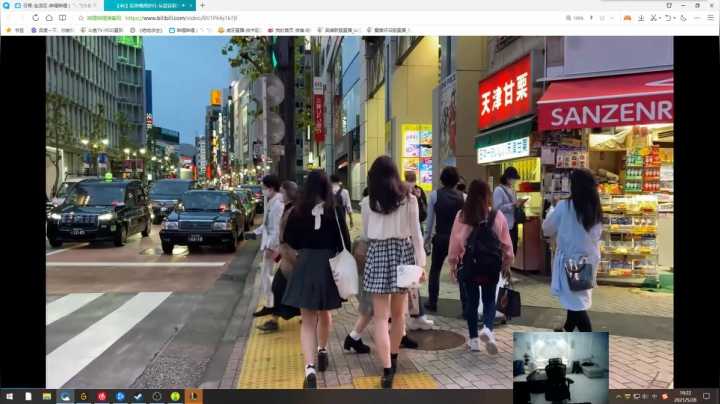Expand the undo arrow dropdown

(674, 18)
